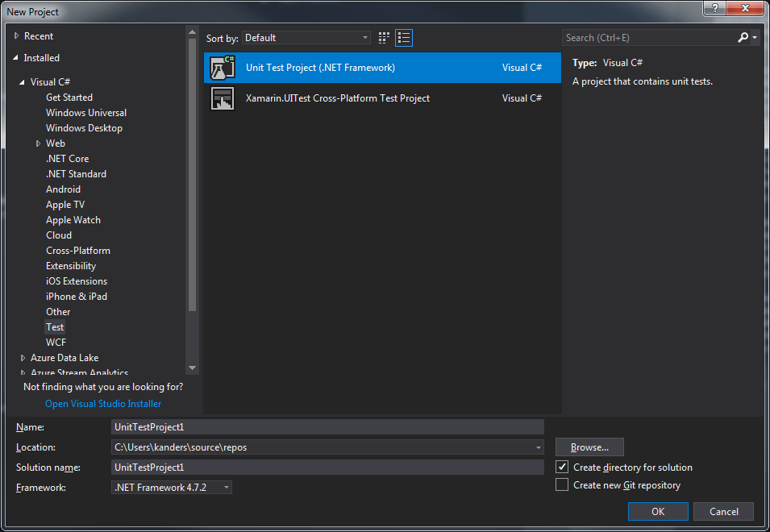Collapse the Visual C# node

[x=23, y=82]
